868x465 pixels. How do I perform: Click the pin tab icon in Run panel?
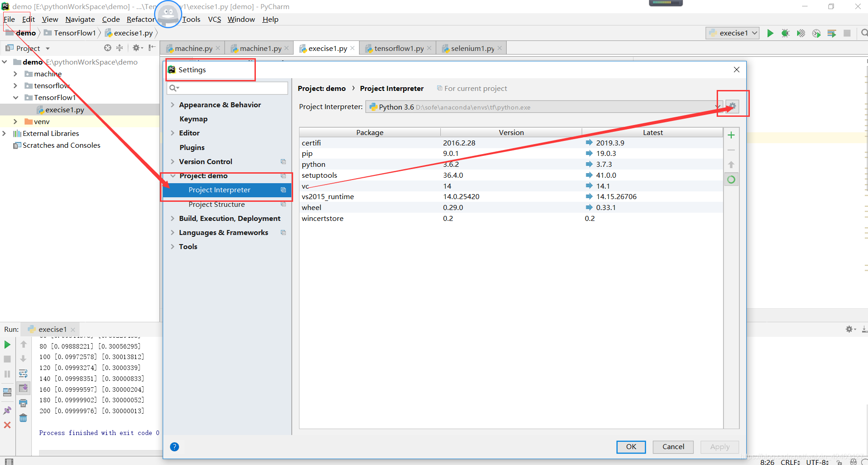(7, 410)
